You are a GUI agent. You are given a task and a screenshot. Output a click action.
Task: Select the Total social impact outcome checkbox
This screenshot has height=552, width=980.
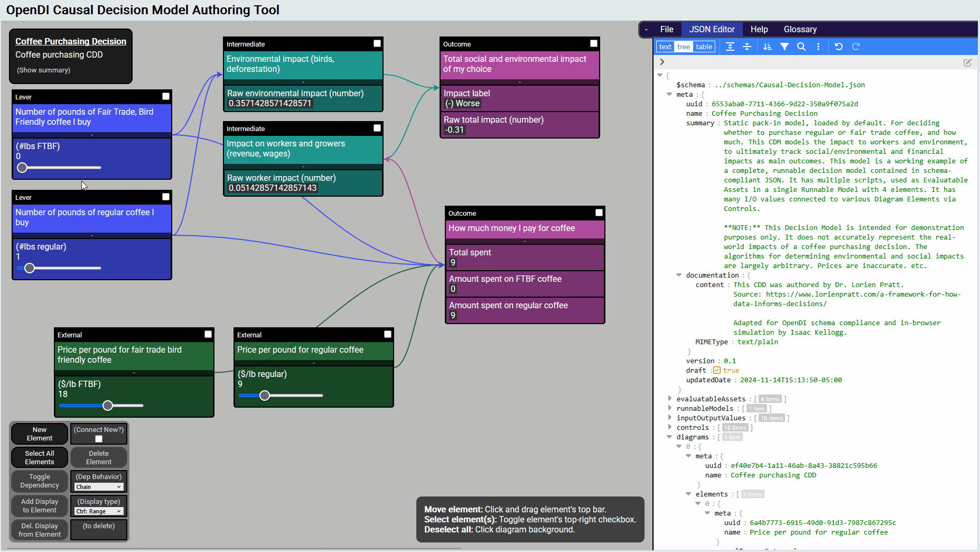[594, 43]
